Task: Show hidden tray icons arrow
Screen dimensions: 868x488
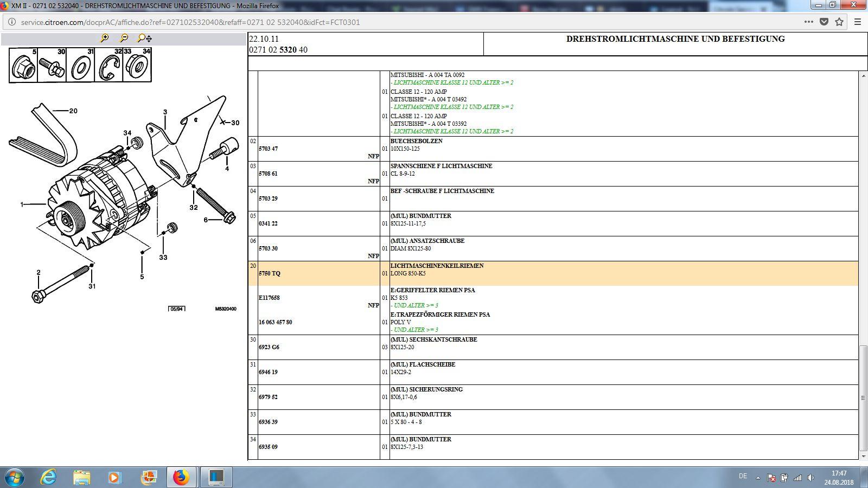Action: pos(757,477)
